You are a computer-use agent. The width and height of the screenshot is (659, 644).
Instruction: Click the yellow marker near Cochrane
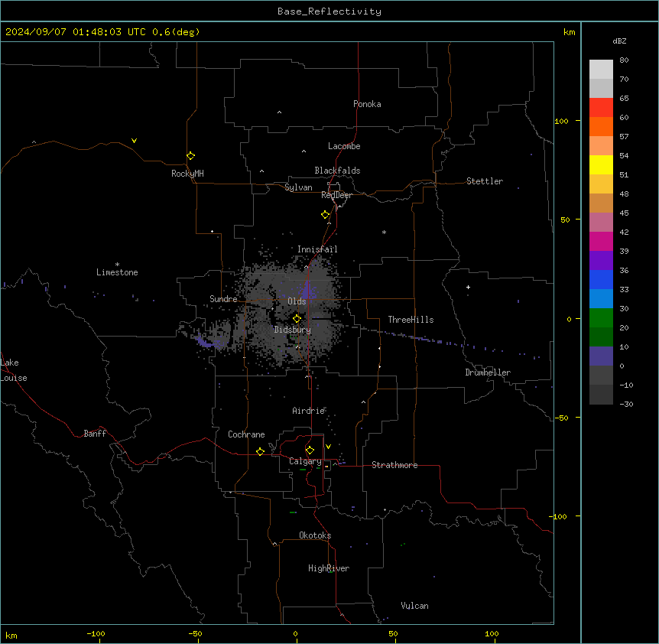click(260, 451)
